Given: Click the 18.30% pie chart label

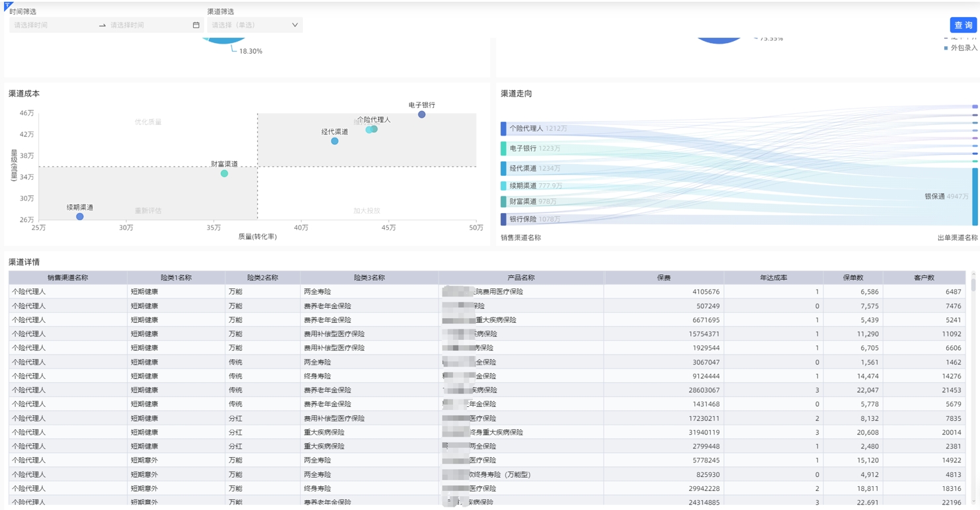Looking at the screenshot, I should click(251, 51).
